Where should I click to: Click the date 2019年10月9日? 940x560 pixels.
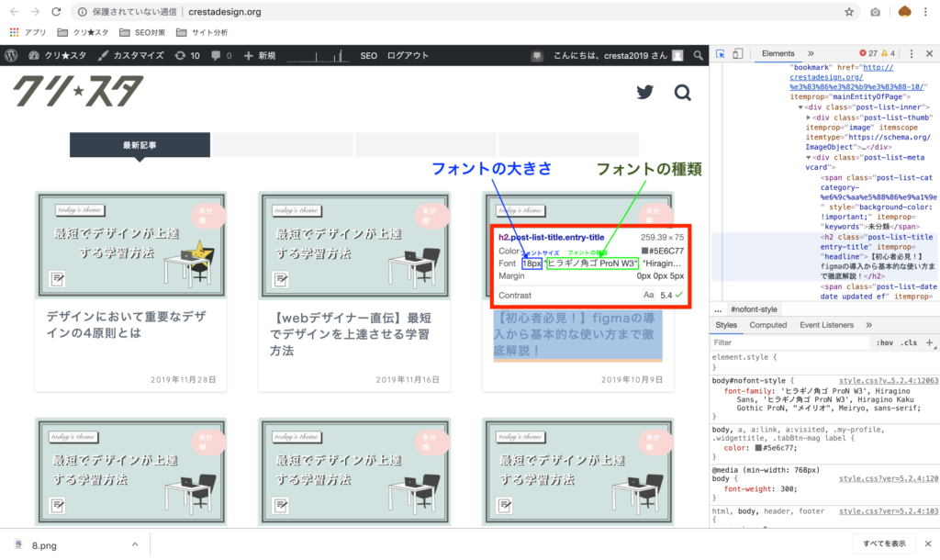click(x=632, y=379)
